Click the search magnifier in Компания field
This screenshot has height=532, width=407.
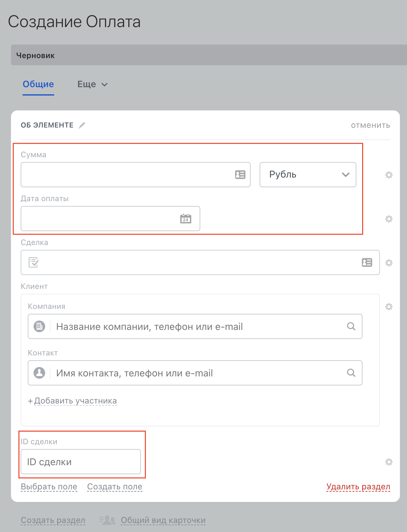(x=351, y=326)
